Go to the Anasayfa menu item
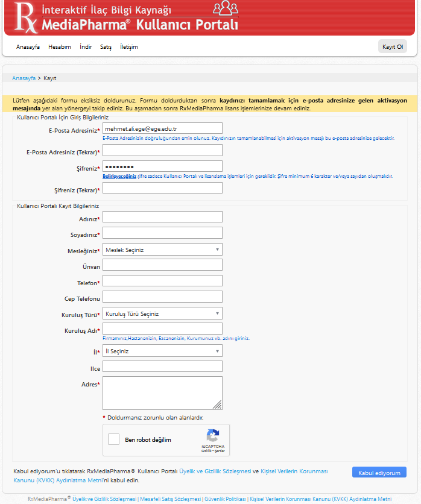421x504 pixels. pyautogui.click(x=28, y=47)
